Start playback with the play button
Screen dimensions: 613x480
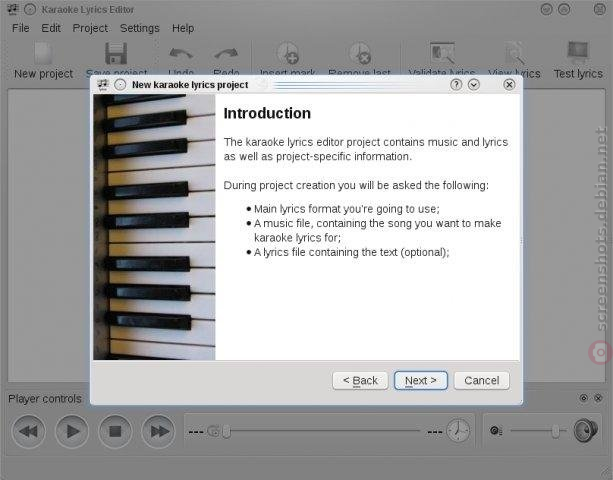[x=72, y=432]
